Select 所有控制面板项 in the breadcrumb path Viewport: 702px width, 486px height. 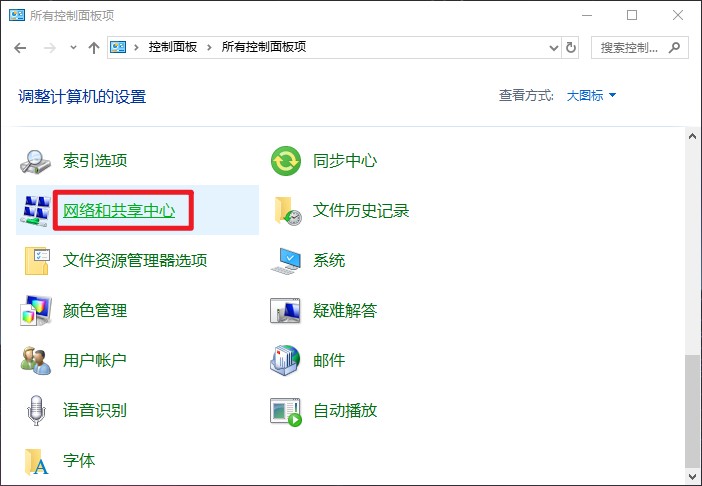coord(264,47)
